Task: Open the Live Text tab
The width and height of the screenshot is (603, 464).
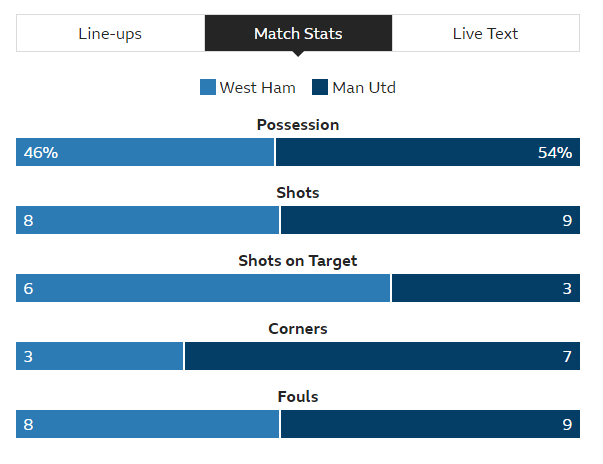Action: click(x=485, y=34)
